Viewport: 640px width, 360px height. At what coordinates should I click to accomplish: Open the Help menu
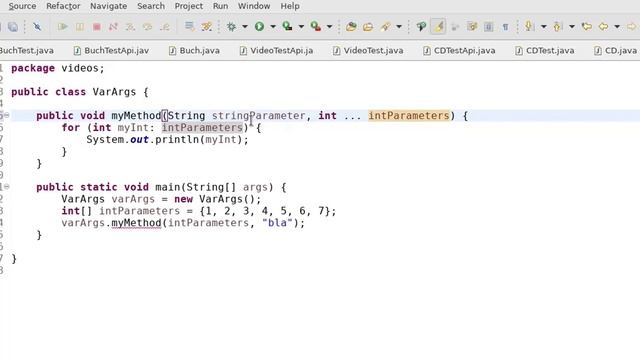pyautogui.click(x=290, y=6)
